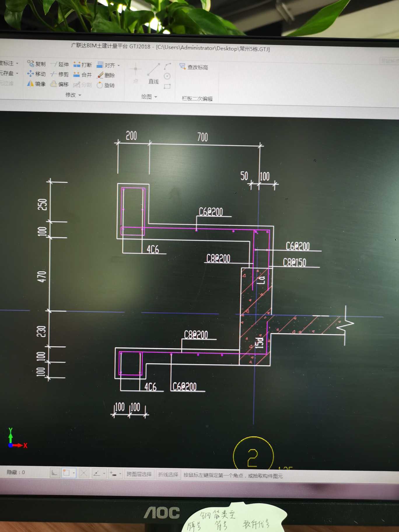Click the yellow circled number 2 marker
Screen dimensions: 399x532
(x=253, y=454)
